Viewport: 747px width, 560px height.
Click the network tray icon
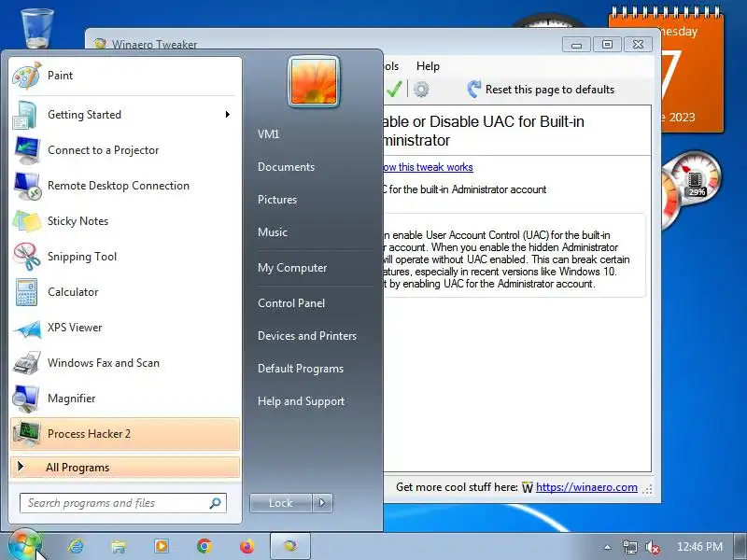pos(629,547)
